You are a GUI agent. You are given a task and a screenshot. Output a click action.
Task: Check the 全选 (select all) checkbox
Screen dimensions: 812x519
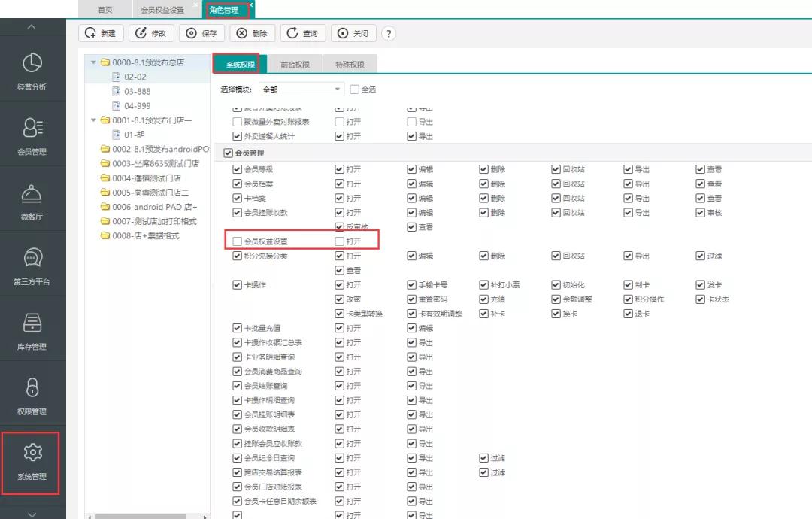[x=353, y=89]
